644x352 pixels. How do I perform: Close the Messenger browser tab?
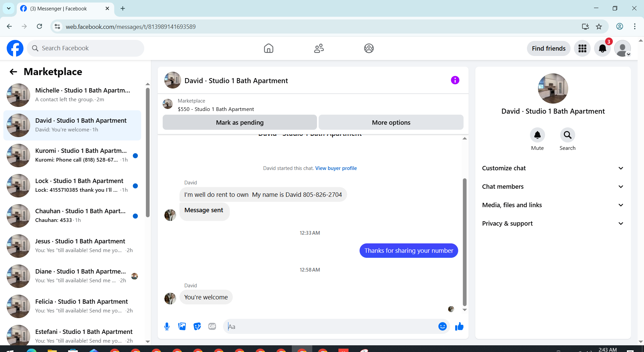(107, 8)
